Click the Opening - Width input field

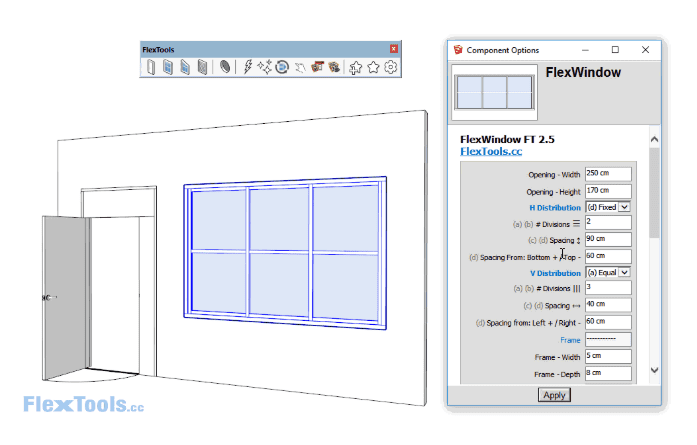[608, 175]
